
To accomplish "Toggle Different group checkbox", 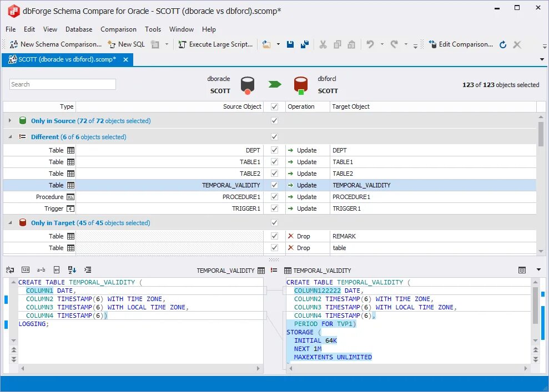I will pos(274,137).
